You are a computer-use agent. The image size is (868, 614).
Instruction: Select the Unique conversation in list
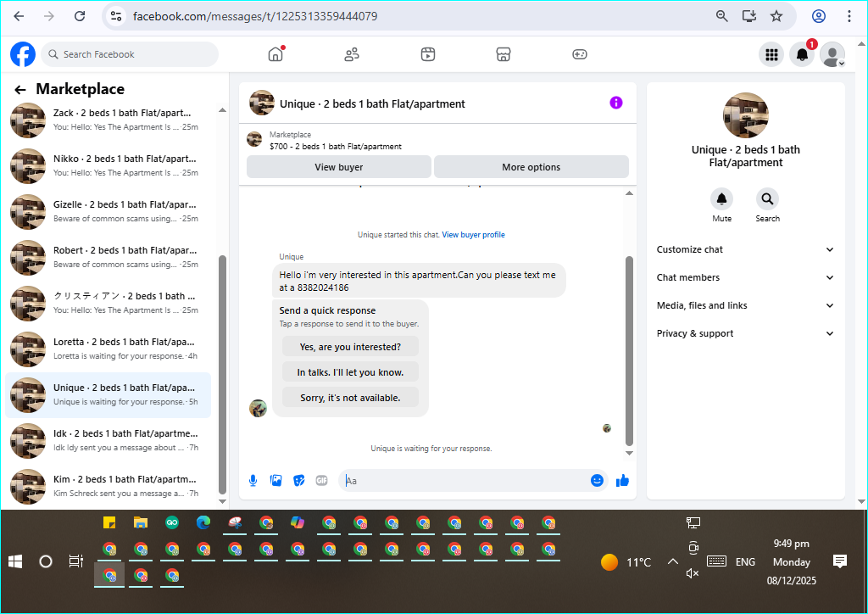108,395
